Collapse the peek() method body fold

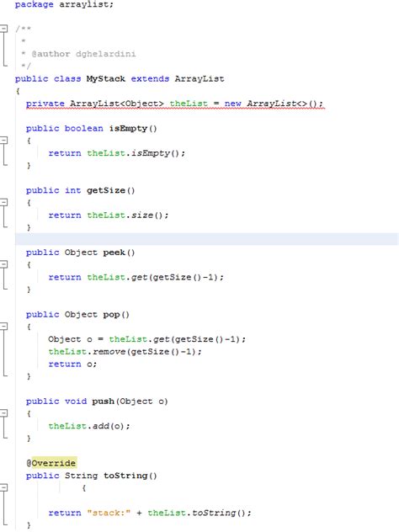(x=3, y=264)
